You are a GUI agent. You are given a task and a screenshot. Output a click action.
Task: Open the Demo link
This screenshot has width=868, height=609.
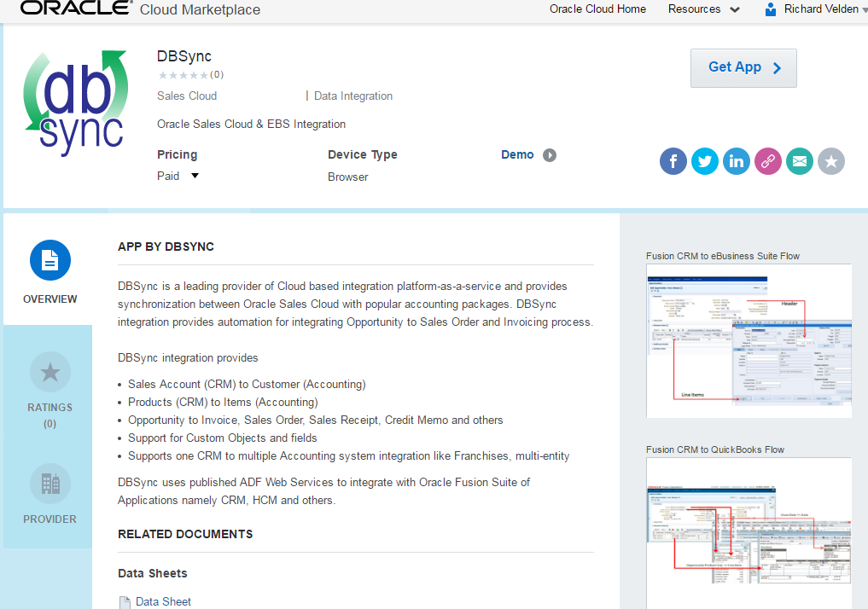click(517, 155)
